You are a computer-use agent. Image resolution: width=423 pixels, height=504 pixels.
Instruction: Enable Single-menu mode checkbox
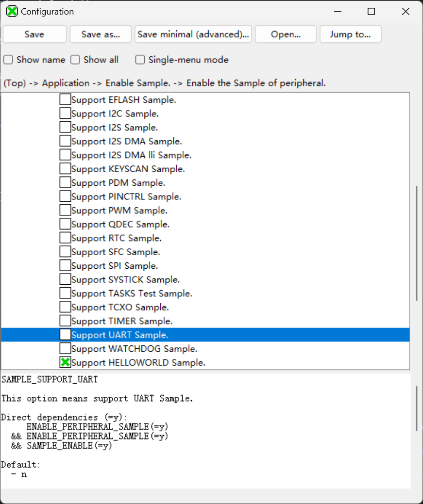(x=140, y=60)
